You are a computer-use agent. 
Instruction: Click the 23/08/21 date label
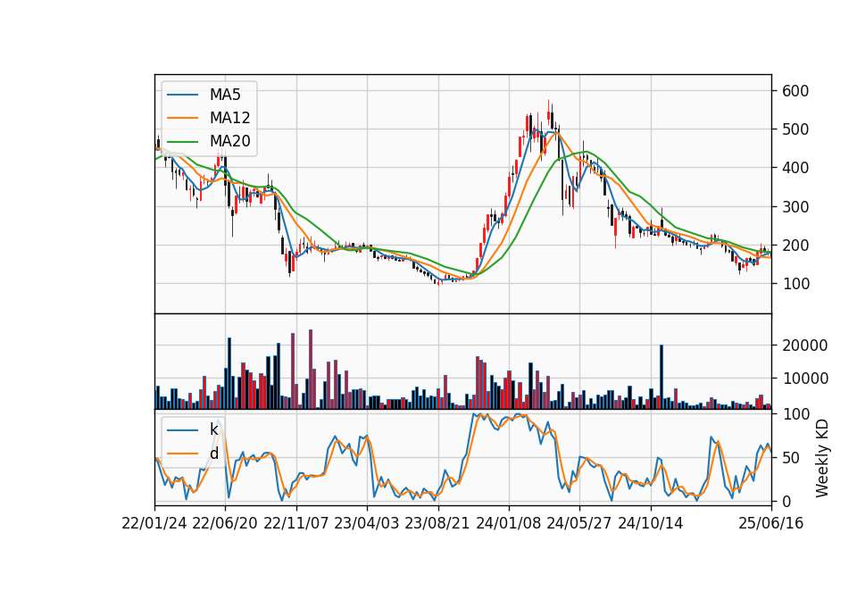pos(437,523)
